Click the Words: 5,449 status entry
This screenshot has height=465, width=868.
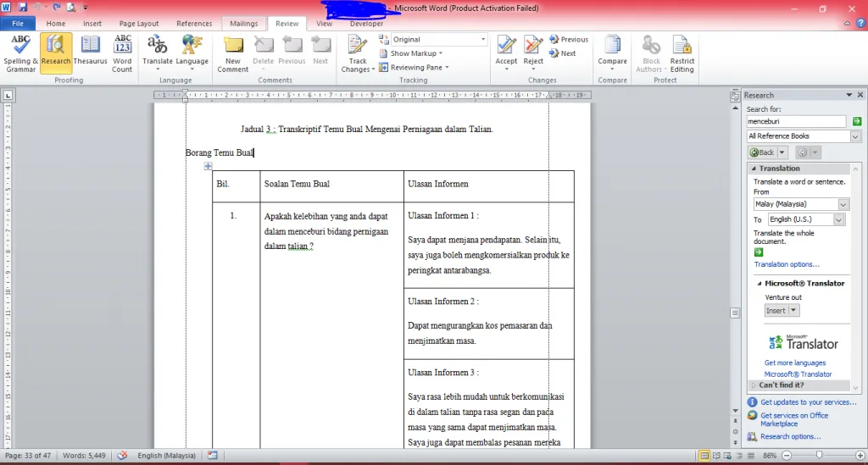(84, 456)
